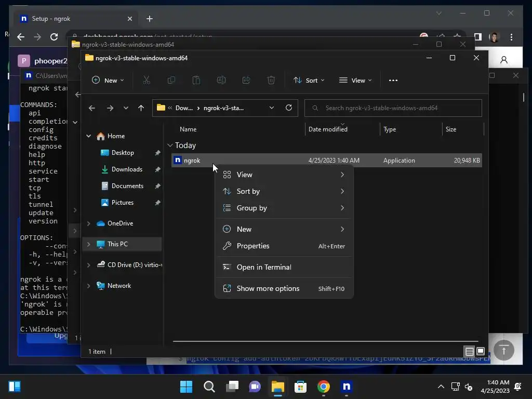This screenshot has width=532, height=399.
Task: Open the Sort dropdown in Explorer toolbar
Action: pos(309,81)
